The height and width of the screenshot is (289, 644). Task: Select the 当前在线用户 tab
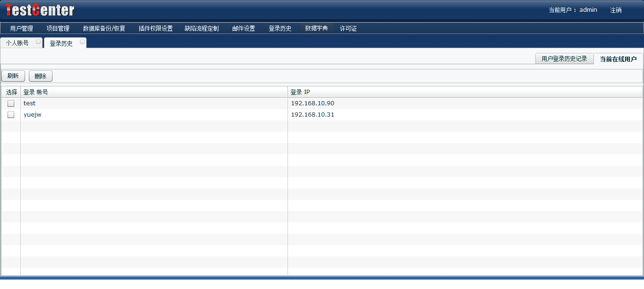coord(618,59)
